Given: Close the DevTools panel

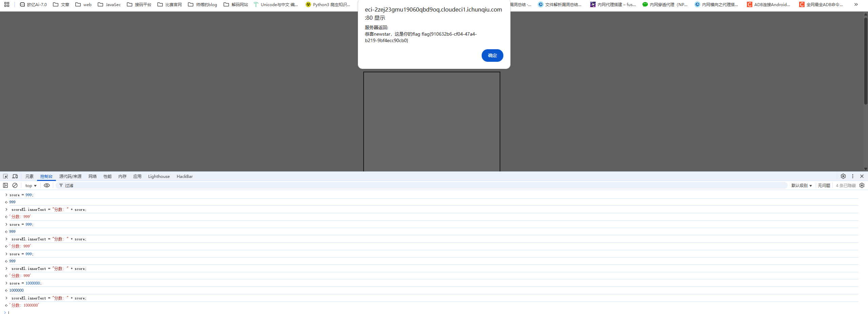Looking at the screenshot, I should 862,176.
